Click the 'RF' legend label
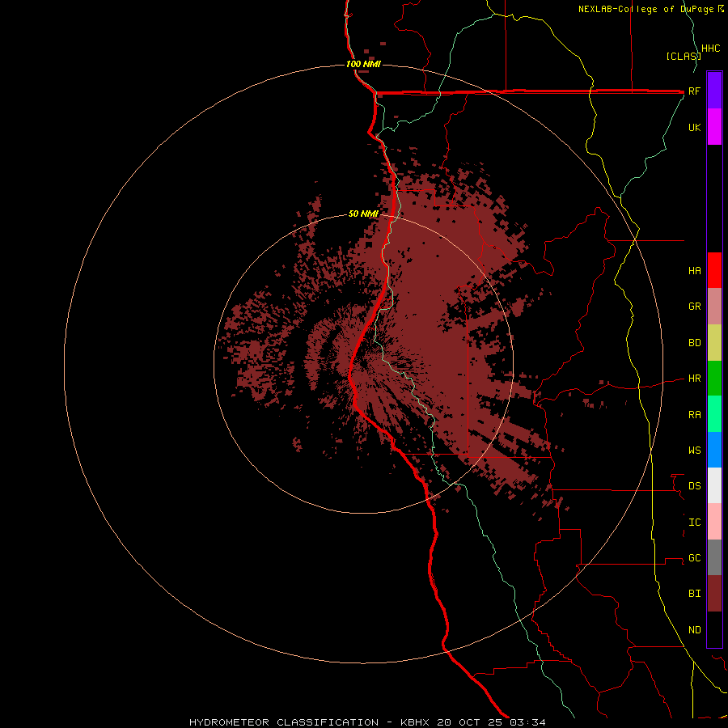728x728 pixels. click(x=694, y=91)
